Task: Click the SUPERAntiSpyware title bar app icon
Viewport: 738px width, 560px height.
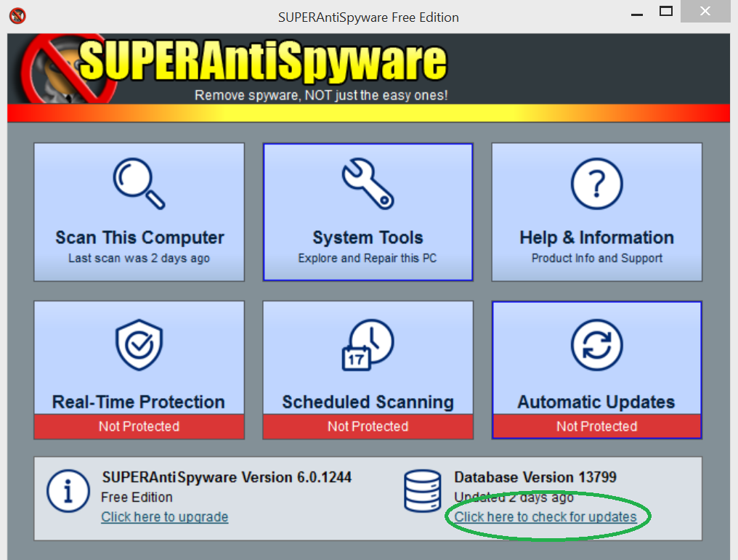Action: click(x=17, y=16)
